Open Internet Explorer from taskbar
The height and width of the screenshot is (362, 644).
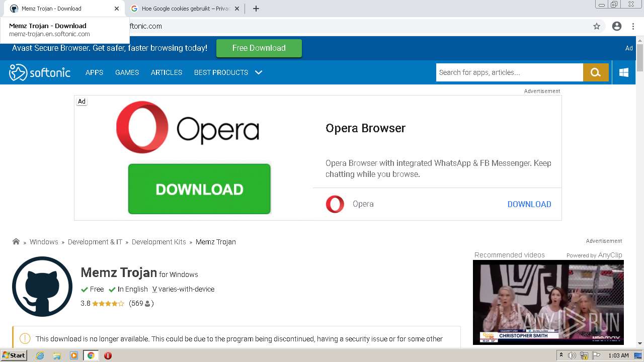[x=40, y=355]
